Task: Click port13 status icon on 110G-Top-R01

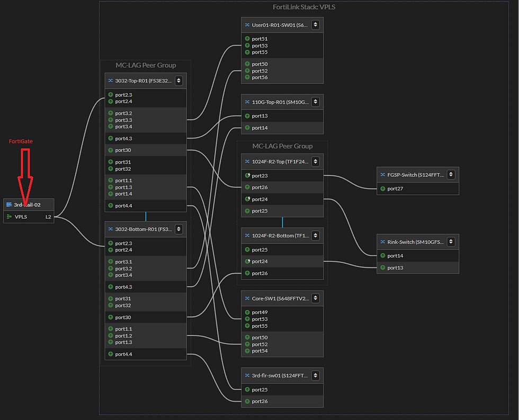Action: point(247,116)
